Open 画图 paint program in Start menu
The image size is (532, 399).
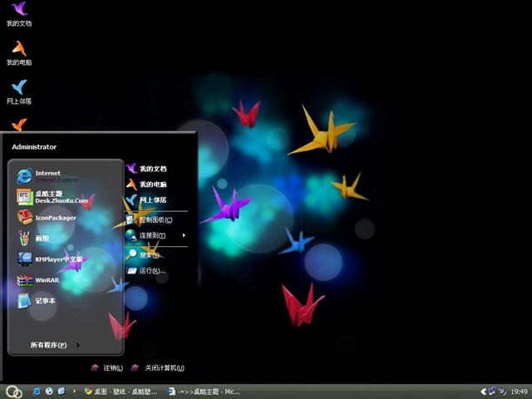(x=33, y=239)
